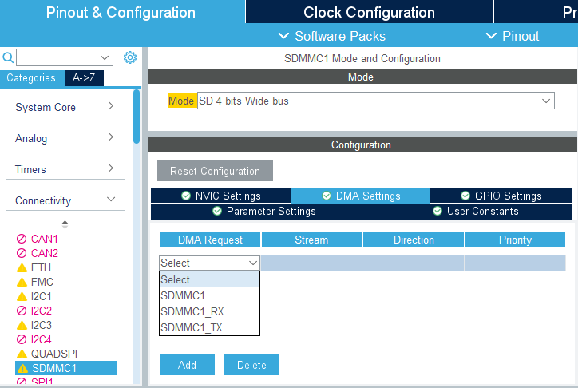Image resolution: width=578 pixels, height=392 pixels.
Task: Click the FMC warning icon
Action: (x=22, y=282)
